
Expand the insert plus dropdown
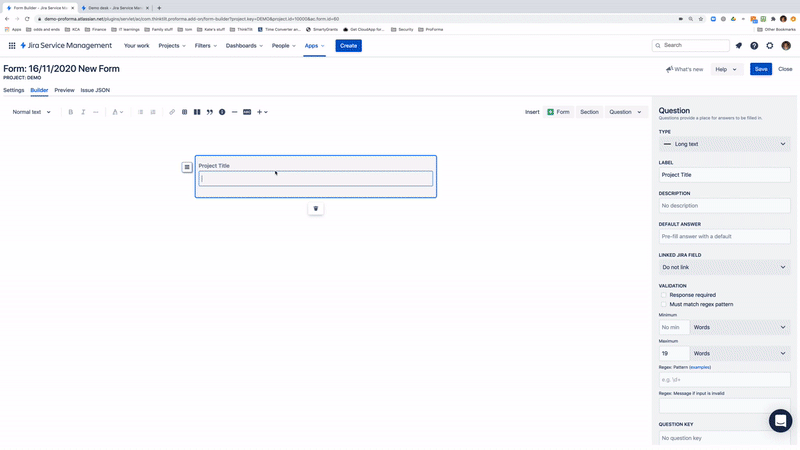tap(262, 112)
